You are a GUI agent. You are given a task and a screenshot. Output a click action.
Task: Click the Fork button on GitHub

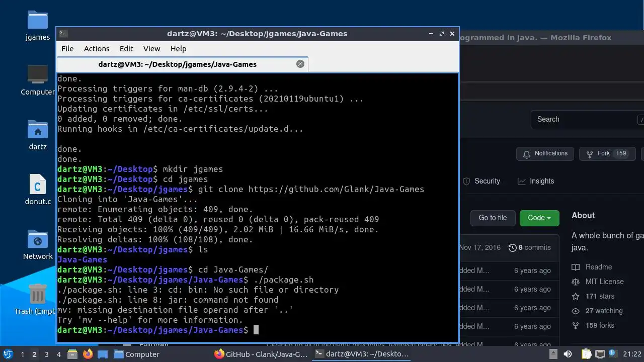tap(607, 154)
